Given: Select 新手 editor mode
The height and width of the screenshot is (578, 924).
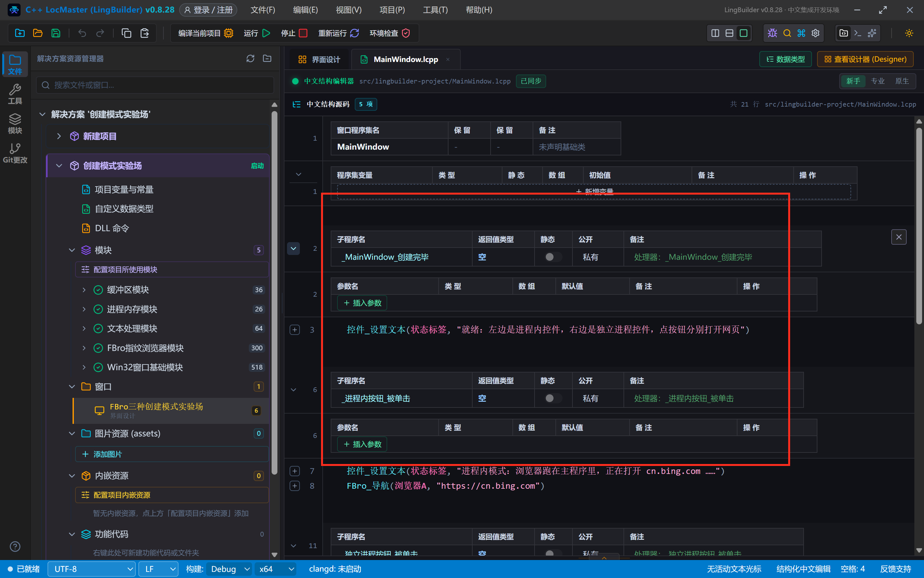Looking at the screenshot, I should pos(853,81).
